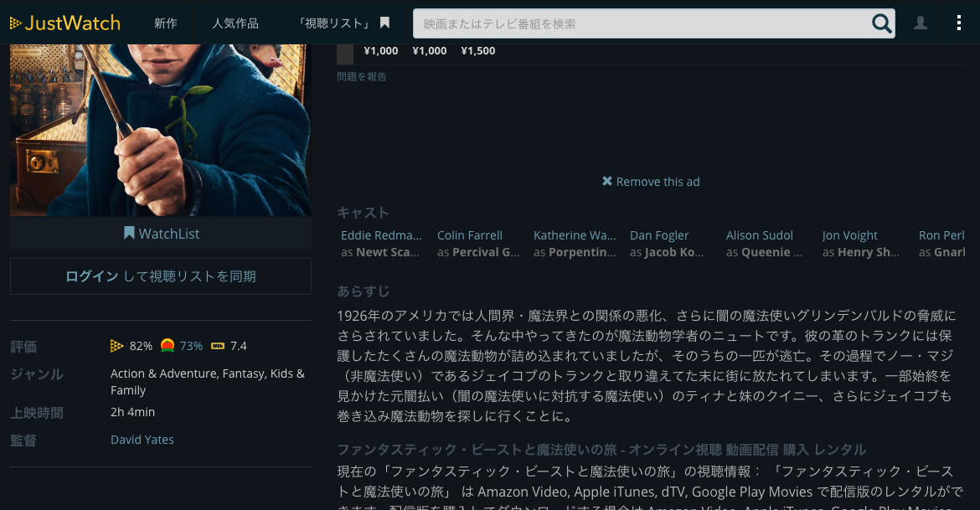Viewport: 980px width, 510px height.
Task: Click the 7.4 IMDb score
Action: pyautogui.click(x=238, y=346)
